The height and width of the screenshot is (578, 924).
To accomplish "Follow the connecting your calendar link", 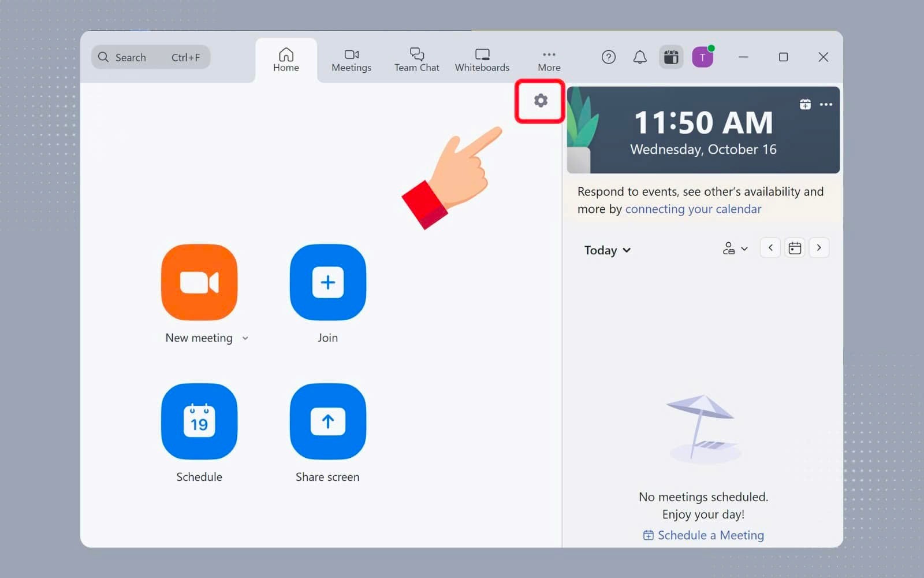I will (693, 209).
